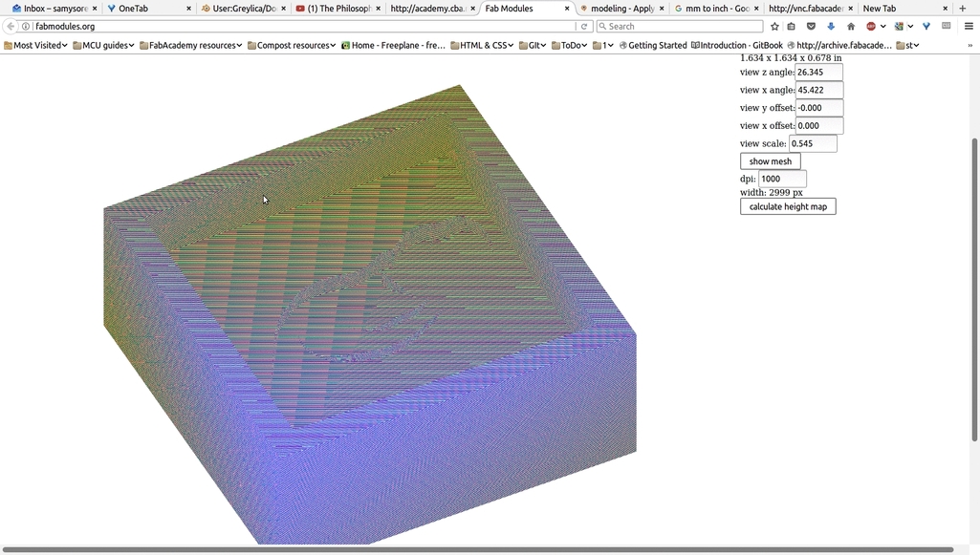
Task: Open the MCU guides bookmarks folder
Action: [103, 45]
